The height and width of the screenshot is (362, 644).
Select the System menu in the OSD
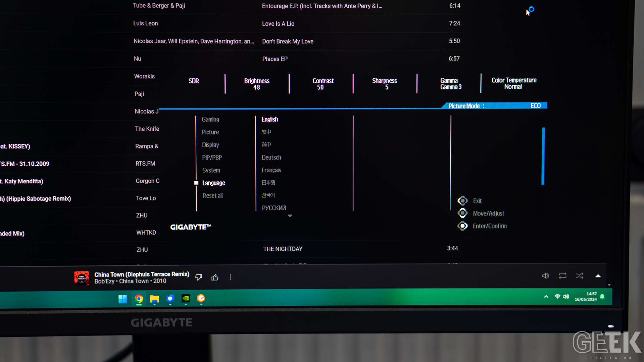(211, 170)
